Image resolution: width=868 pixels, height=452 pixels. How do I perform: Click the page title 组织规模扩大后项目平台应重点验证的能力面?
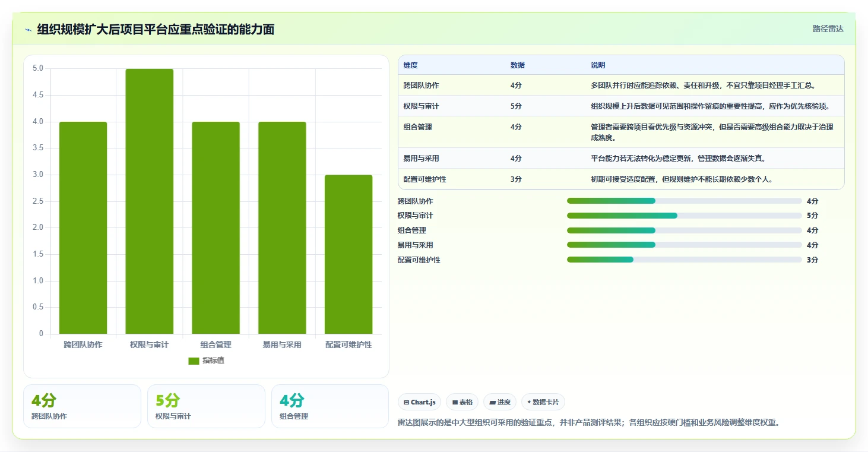click(x=156, y=30)
